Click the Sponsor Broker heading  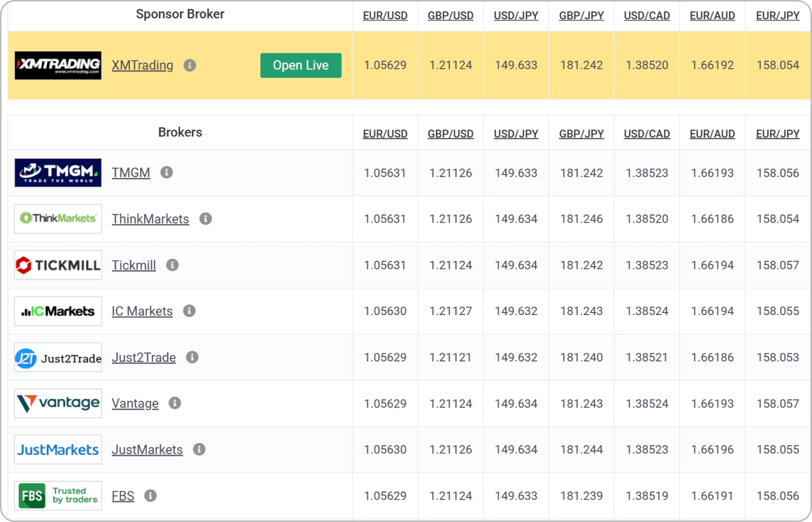180,14
